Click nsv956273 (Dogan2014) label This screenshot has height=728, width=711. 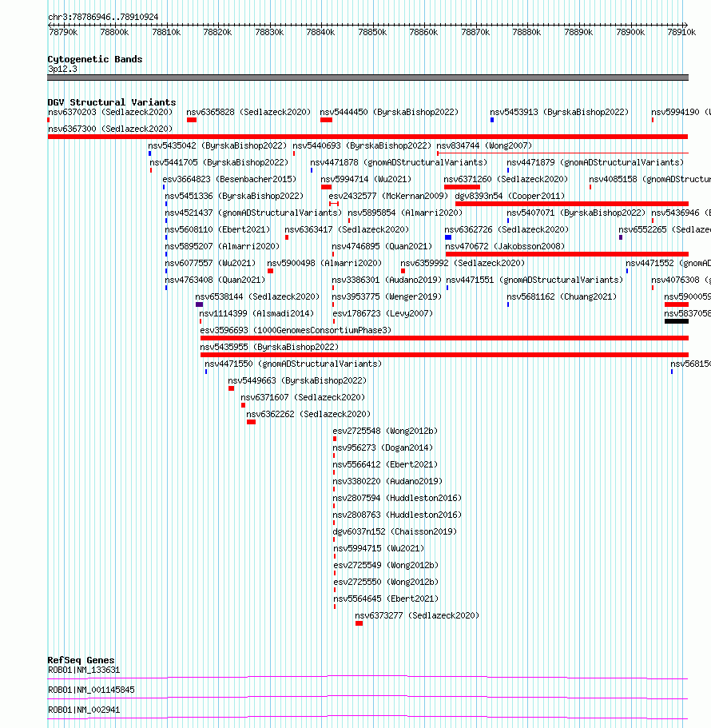(x=383, y=448)
